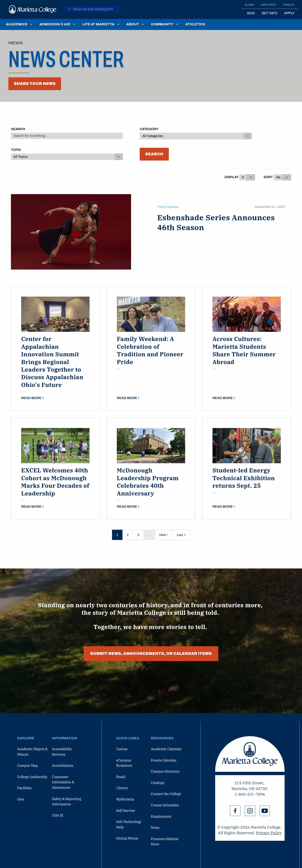The image size is (302, 868).
Task: Read more on Appalachian Innovation Summit article
Action: click(x=32, y=398)
